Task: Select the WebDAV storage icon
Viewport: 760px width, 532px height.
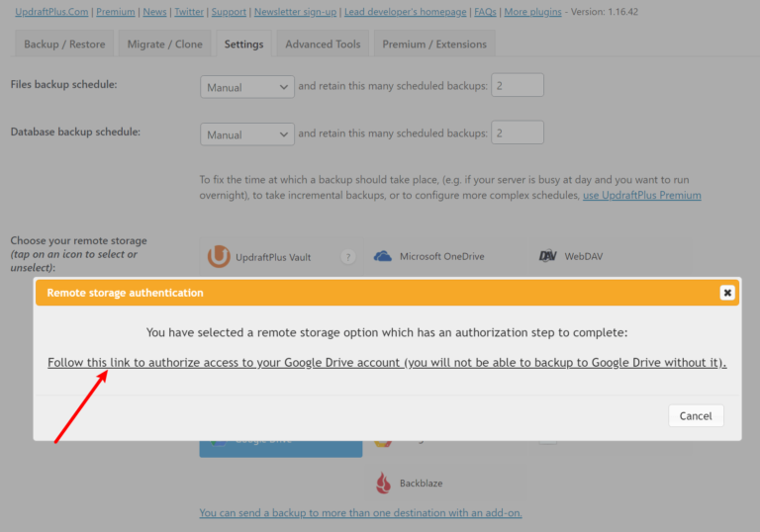Action: pos(547,256)
